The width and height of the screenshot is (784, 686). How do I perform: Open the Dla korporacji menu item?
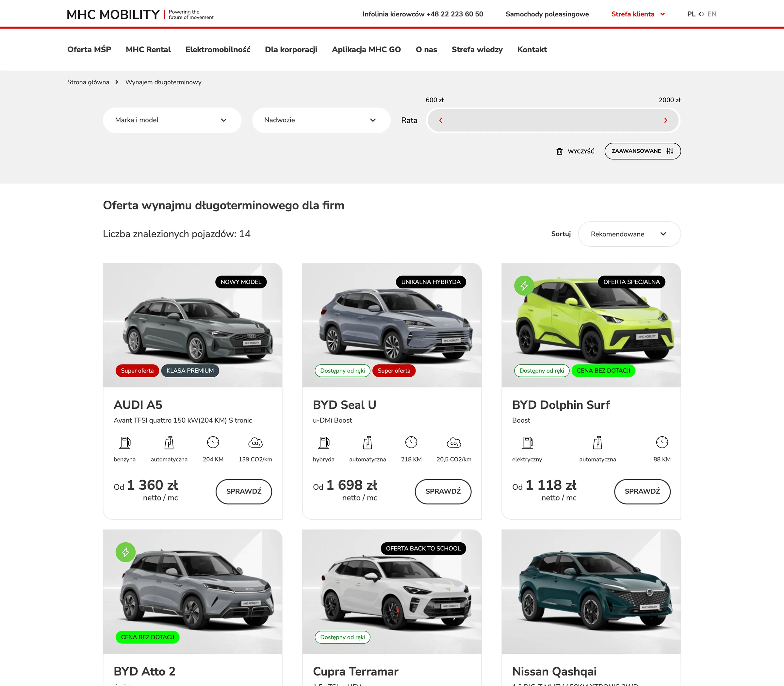tap(291, 49)
